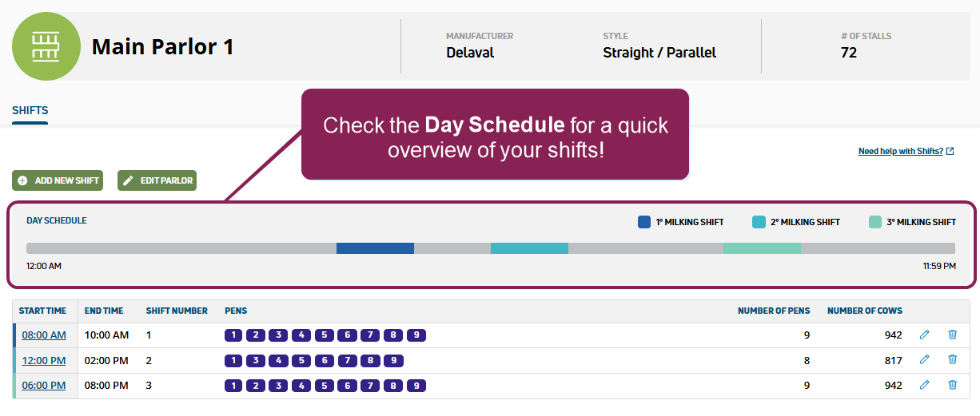Click the external link icon beside Shifts help
The image size is (980, 416).
pos(950,151)
